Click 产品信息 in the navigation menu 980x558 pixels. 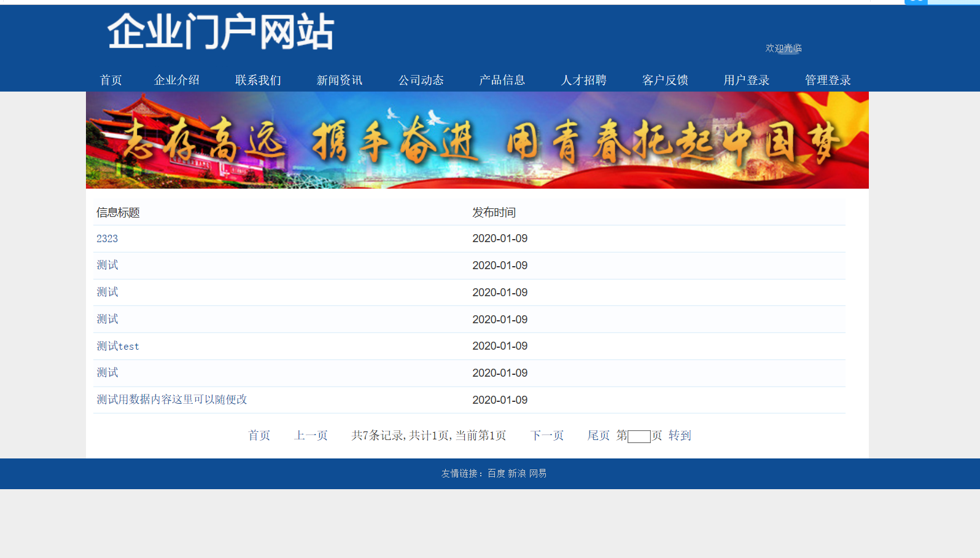[502, 81]
